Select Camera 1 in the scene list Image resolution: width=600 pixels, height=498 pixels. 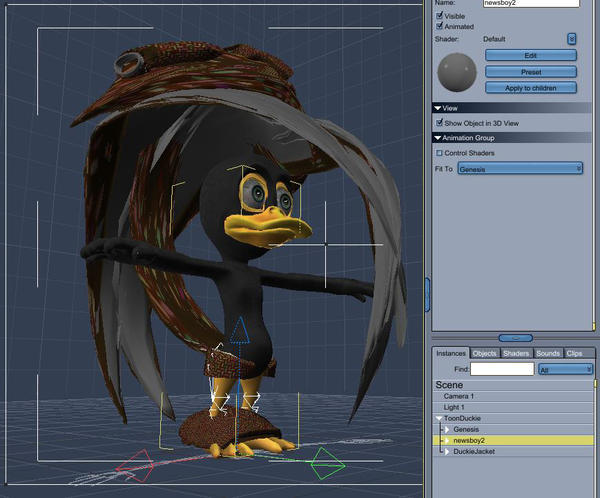click(x=458, y=396)
